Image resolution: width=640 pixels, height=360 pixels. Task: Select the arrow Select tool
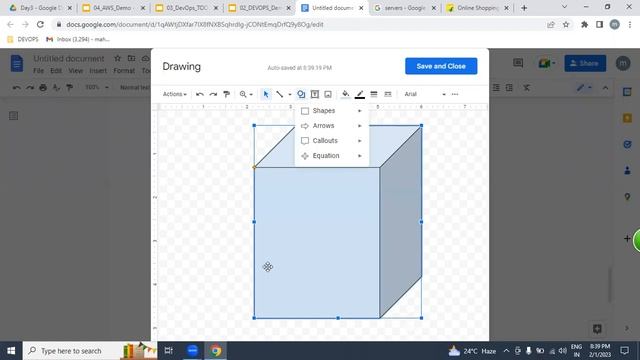pyautogui.click(x=266, y=94)
